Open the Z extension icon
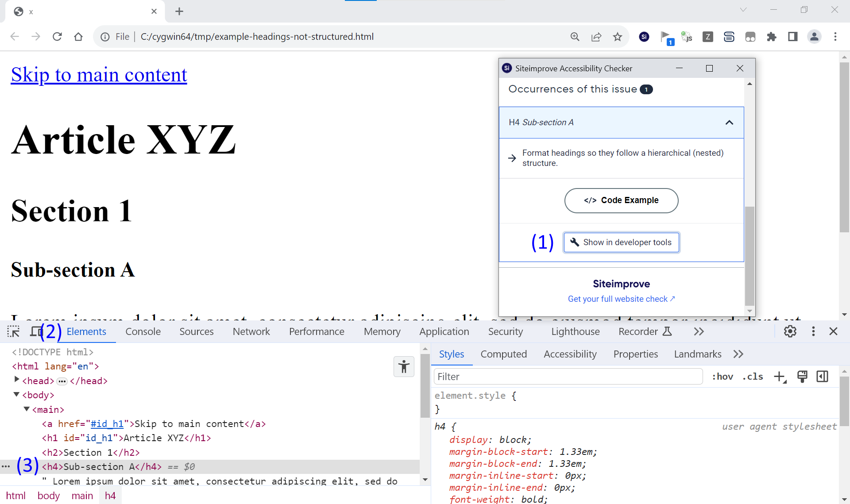 point(708,37)
